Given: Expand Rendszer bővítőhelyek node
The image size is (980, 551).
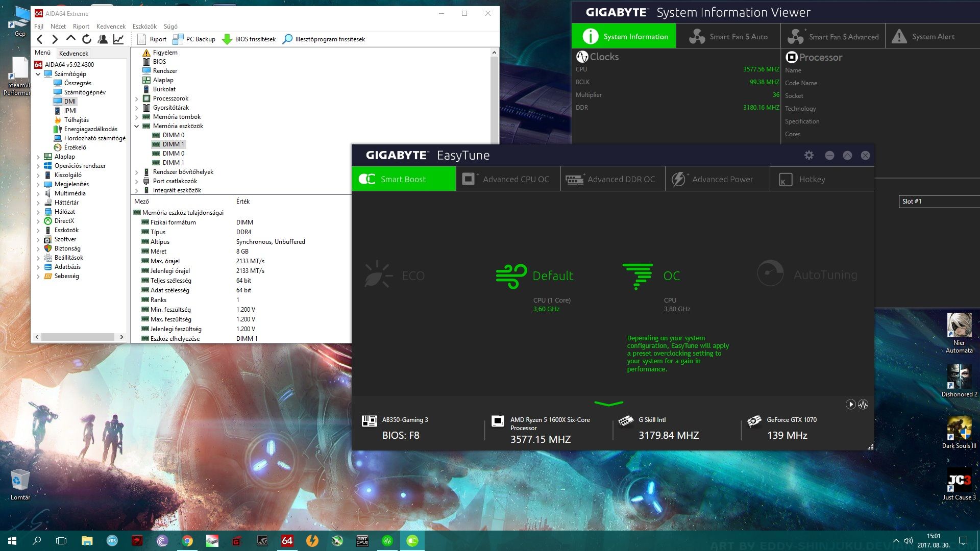Looking at the screenshot, I should (x=136, y=172).
